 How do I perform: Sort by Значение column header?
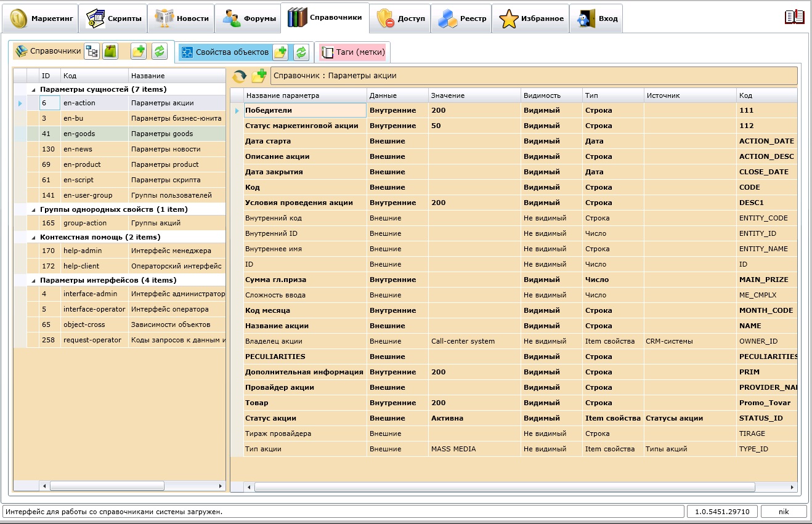474,95
